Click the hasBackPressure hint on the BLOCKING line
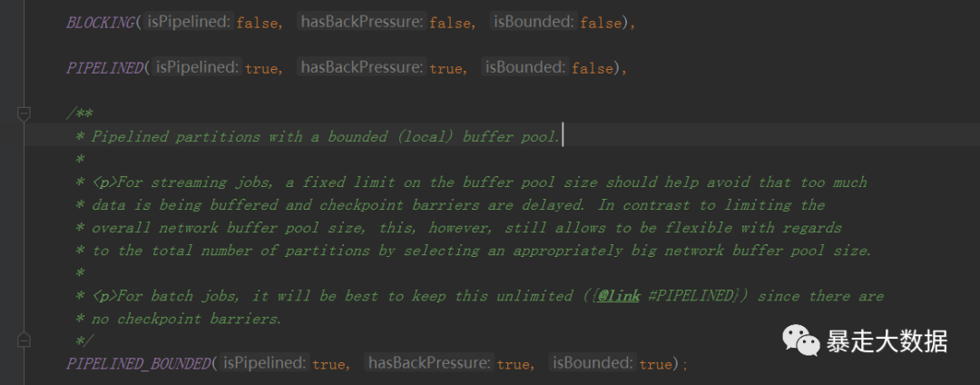980x385 pixels. pyautogui.click(x=361, y=22)
